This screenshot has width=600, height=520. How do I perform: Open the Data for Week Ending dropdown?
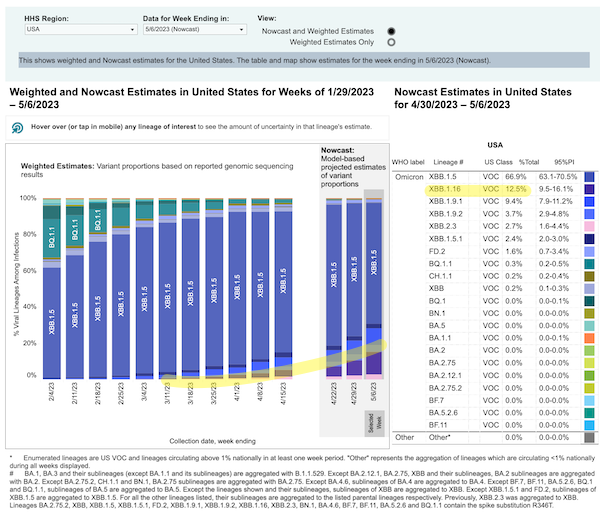point(195,29)
